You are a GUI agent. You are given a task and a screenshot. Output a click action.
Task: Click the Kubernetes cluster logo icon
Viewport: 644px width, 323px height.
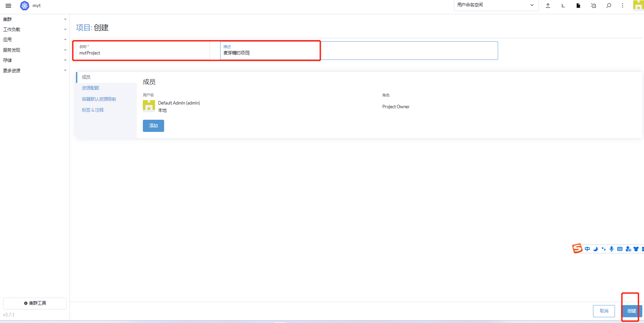(25, 6)
